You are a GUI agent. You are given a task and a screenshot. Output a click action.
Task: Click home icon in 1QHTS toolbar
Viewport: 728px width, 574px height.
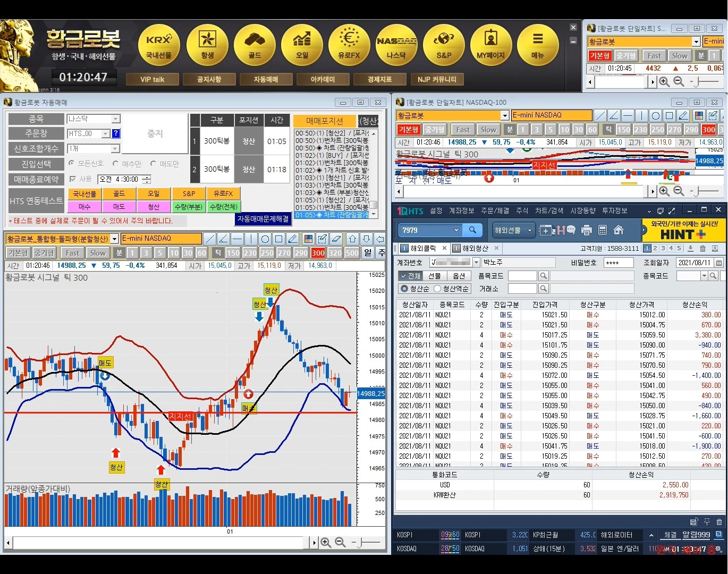(x=619, y=230)
